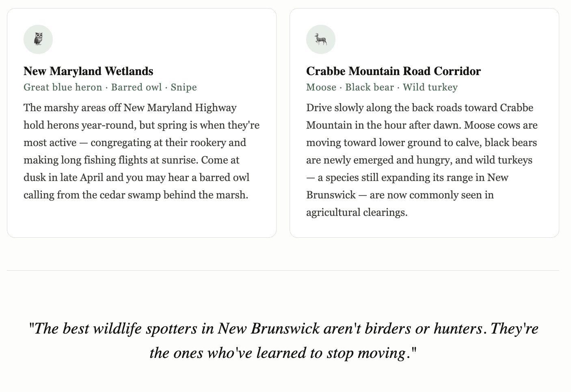Click the deer icon on the Crabbe Mountain card

click(x=321, y=39)
